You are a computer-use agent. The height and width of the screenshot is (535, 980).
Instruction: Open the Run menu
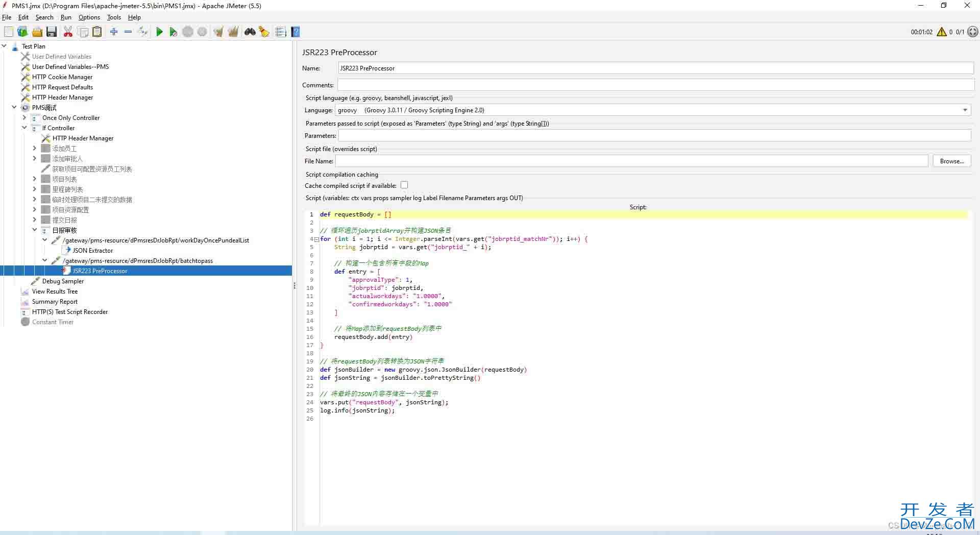click(x=66, y=17)
